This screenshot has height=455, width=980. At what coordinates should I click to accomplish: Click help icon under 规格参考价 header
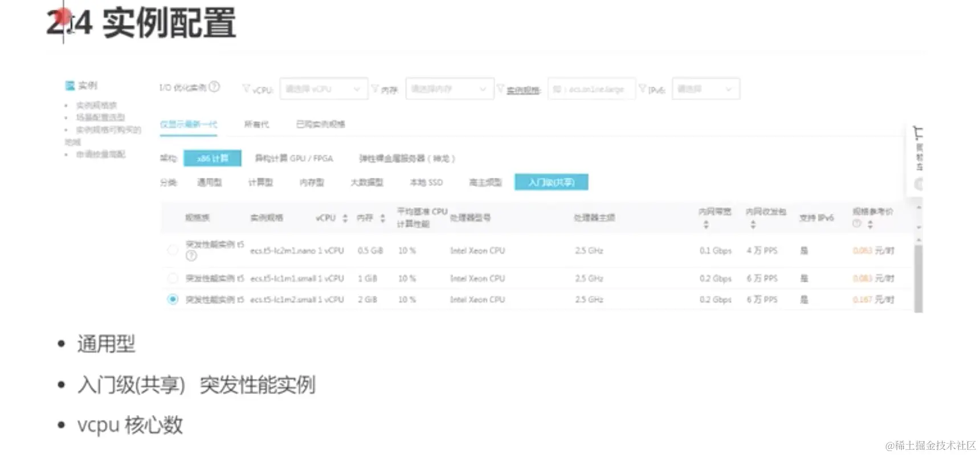(857, 224)
